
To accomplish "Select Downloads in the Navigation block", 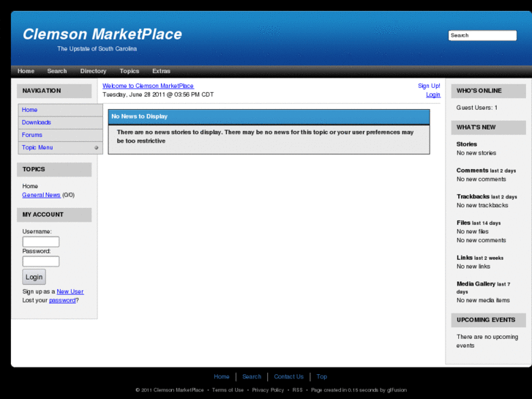I will (x=61, y=122).
